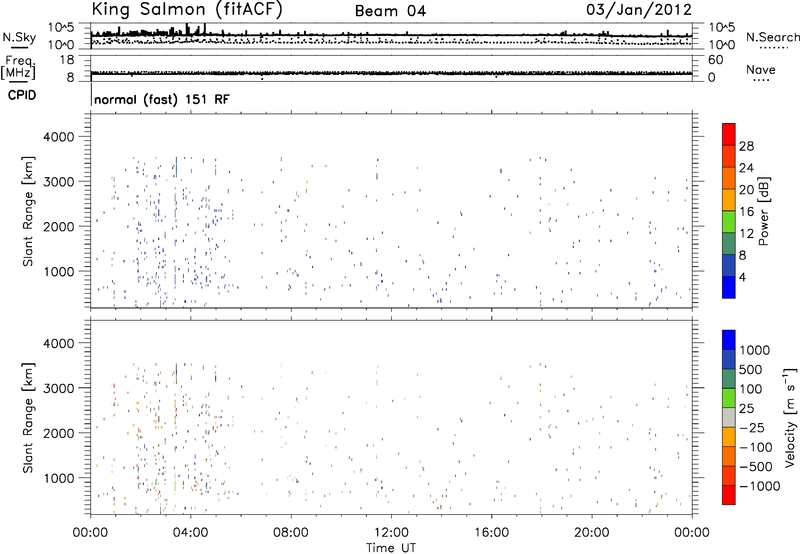Click the '-500' velocity colorbar value
The height and width of the screenshot is (554, 800).
tap(756, 466)
